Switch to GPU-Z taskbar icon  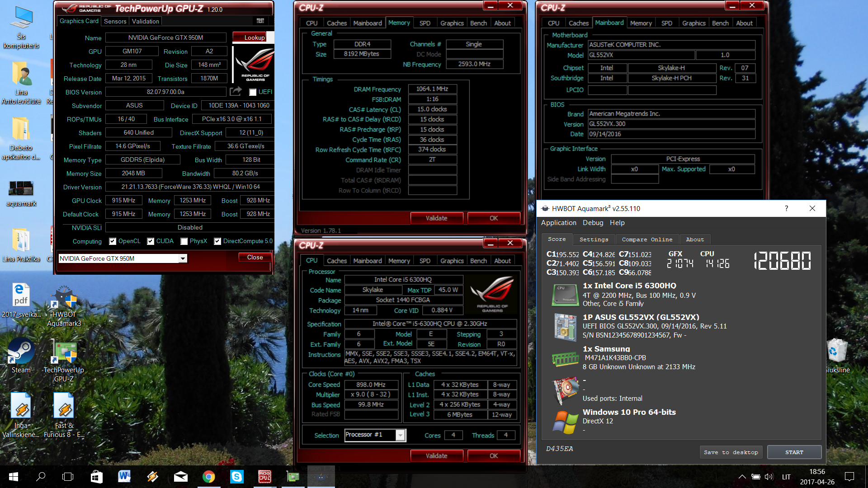point(293,477)
